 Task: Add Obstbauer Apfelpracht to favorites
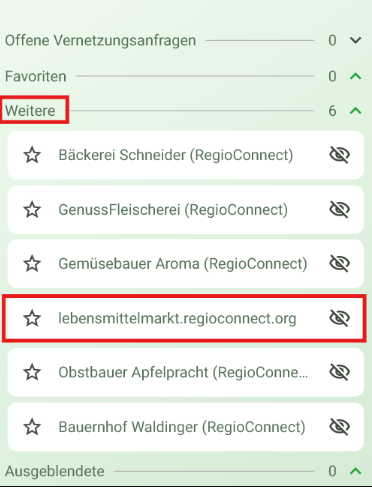[32, 372]
